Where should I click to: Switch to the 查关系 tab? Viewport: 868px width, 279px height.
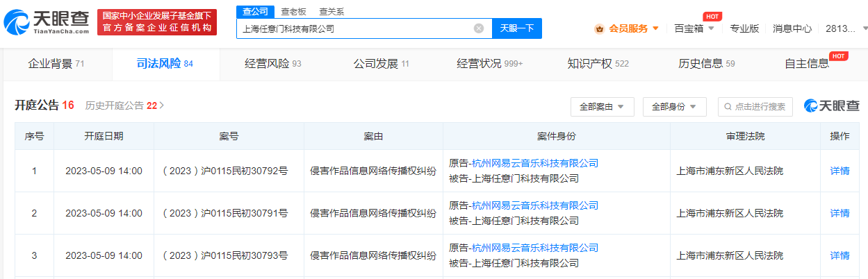pyautogui.click(x=331, y=12)
